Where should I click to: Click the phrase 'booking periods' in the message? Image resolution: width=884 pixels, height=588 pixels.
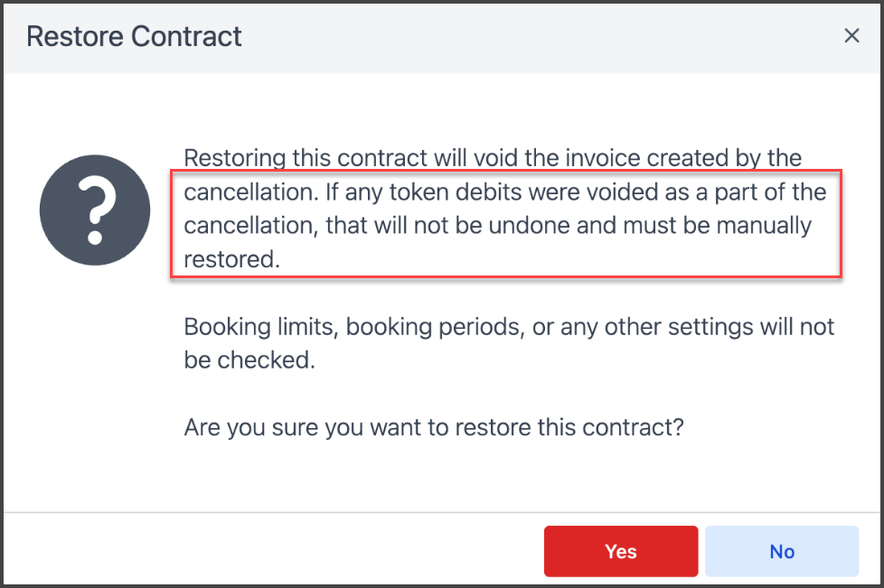433,326
